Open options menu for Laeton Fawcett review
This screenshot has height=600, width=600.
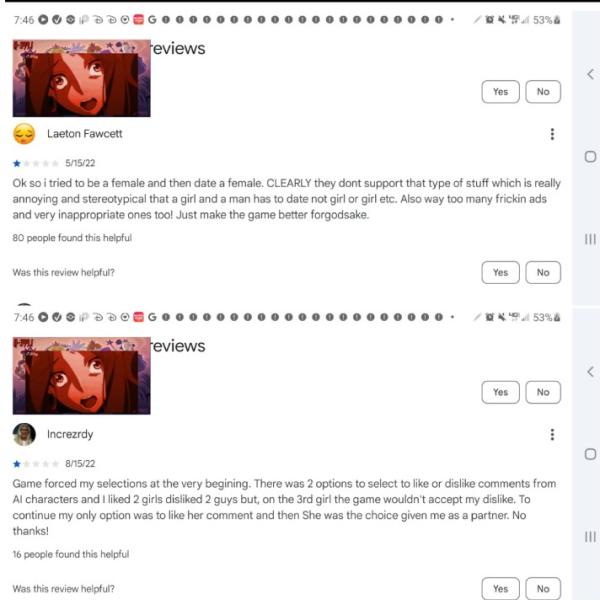(552, 134)
